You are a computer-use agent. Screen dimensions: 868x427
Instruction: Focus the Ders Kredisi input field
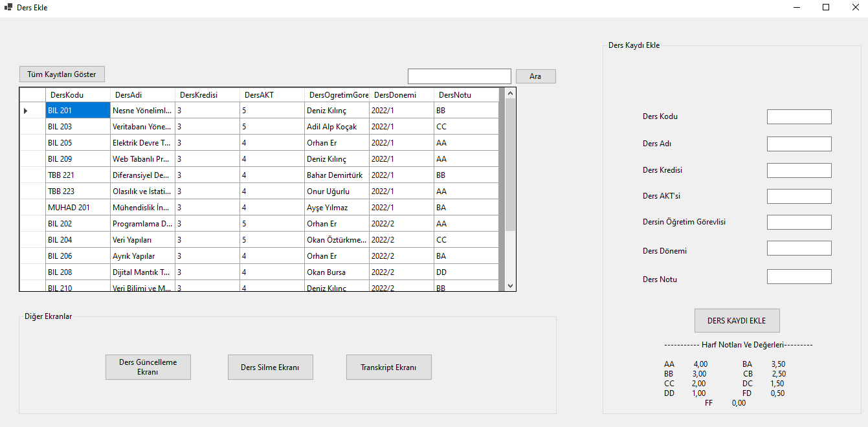[799, 170]
